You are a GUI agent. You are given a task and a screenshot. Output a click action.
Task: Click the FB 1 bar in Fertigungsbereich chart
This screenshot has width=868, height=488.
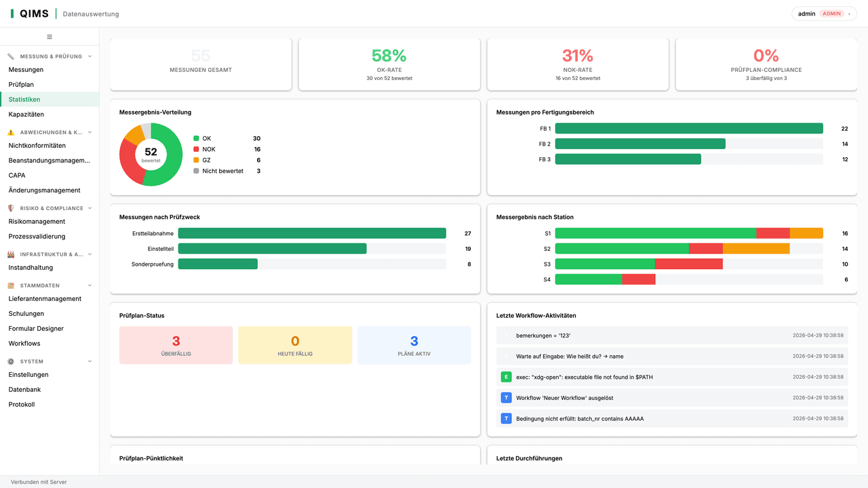tap(689, 128)
